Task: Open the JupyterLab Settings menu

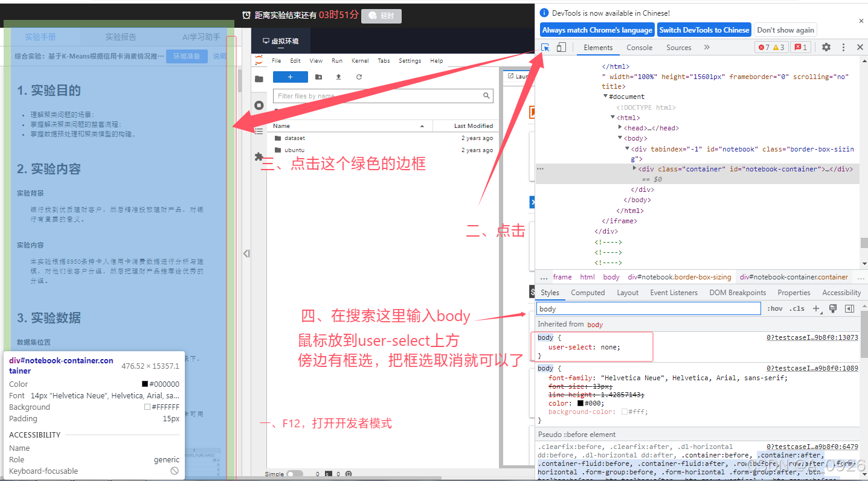Action: (410, 60)
